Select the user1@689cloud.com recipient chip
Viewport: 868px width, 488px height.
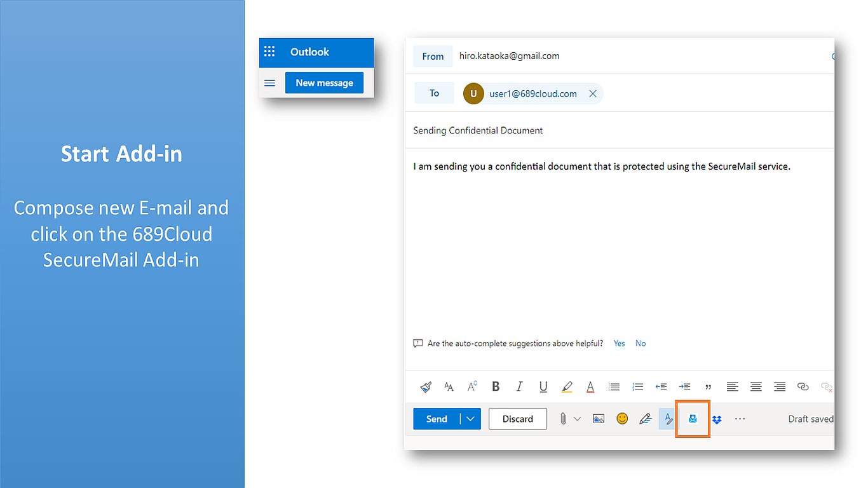[532, 94]
